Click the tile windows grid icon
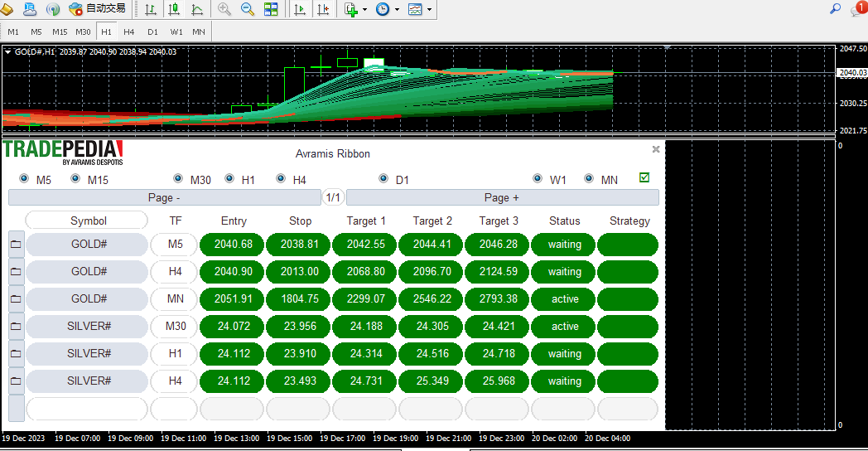This screenshot has height=451, width=868. point(271,9)
